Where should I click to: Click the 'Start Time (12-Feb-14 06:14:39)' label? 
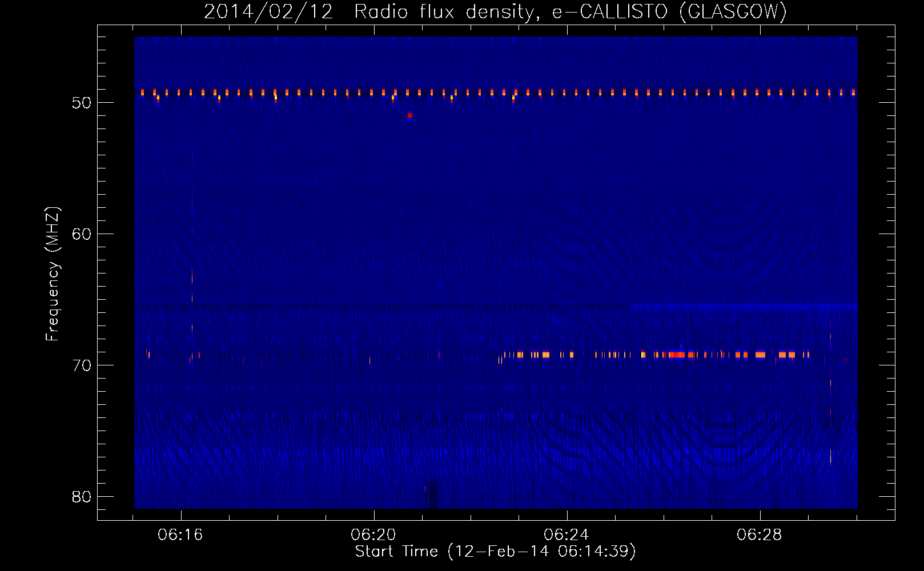coord(495,552)
